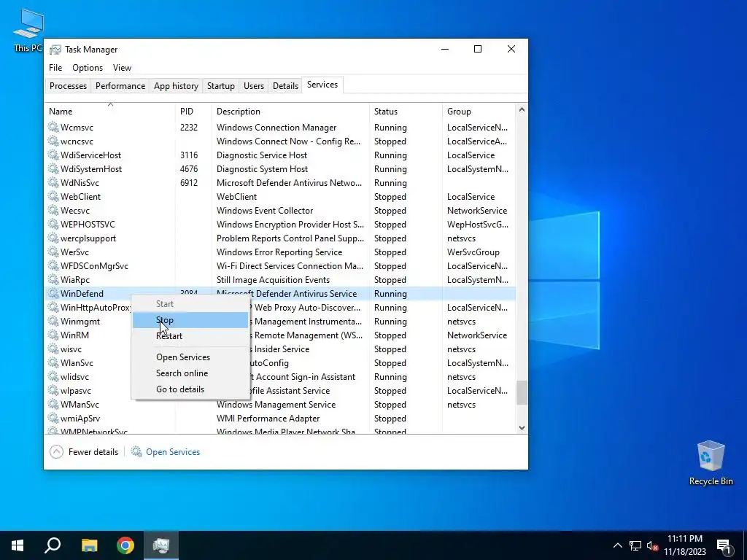Screen dimensions: 747x560
Task: Switch to the Users tab
Action: 253,86
